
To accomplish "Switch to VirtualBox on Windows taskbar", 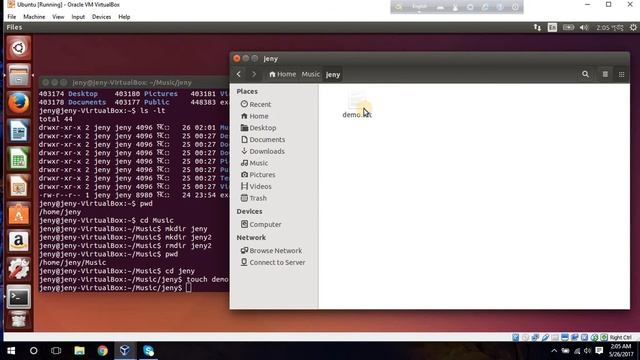I will click(x=125, y=351).
